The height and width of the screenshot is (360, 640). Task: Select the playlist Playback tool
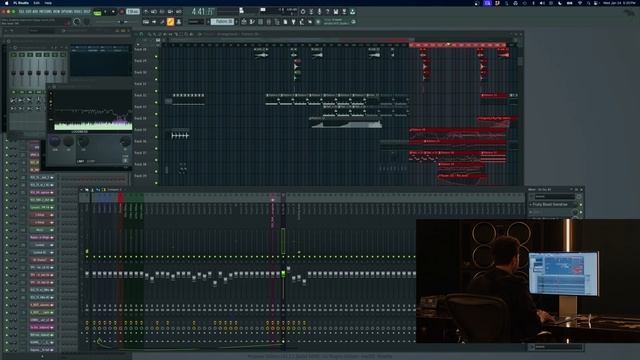pyautogui.click(x=190, y=34)
